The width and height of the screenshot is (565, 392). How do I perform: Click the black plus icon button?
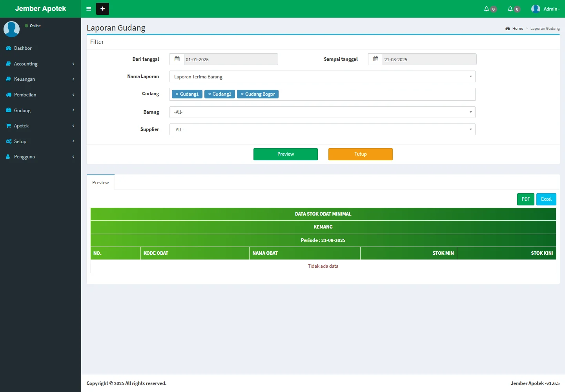click(x=102, y=9)
